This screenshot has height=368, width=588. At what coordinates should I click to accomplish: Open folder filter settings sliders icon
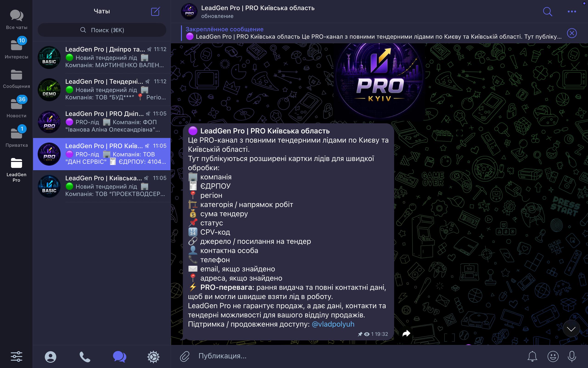(x=16, y=356)
